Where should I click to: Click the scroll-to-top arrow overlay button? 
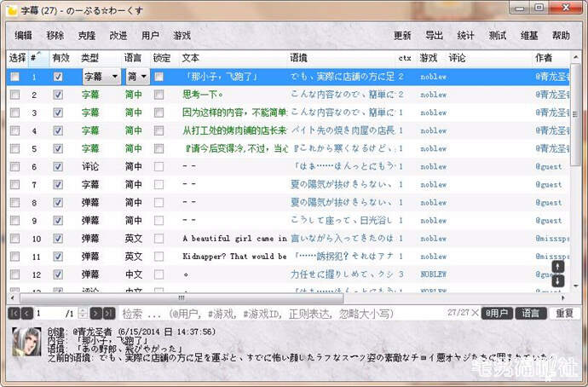558,267
